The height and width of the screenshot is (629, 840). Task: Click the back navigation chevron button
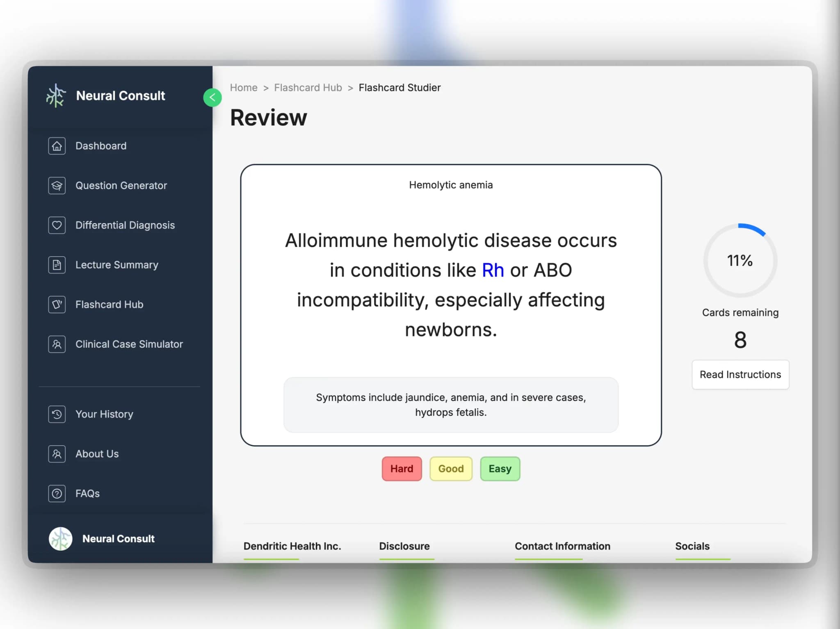pyautogui.click(x=212, y=97)
